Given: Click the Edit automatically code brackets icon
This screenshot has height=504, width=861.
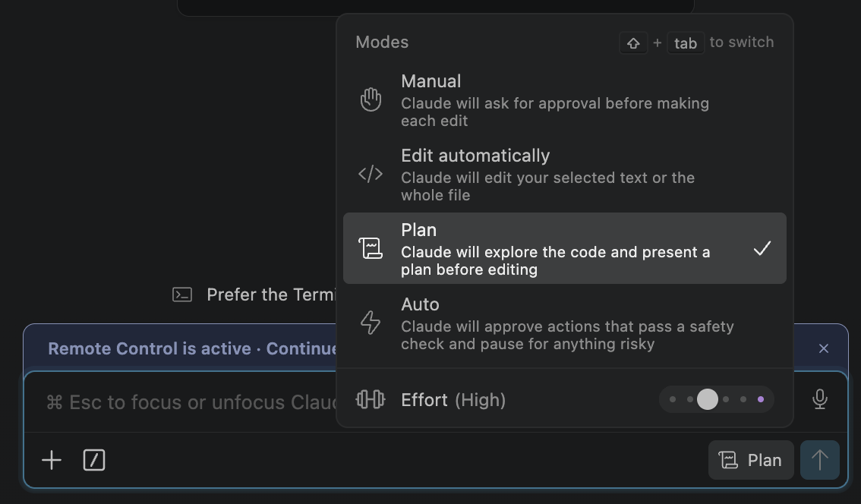Looking at the screenshot, I should (x=371, y=174).
